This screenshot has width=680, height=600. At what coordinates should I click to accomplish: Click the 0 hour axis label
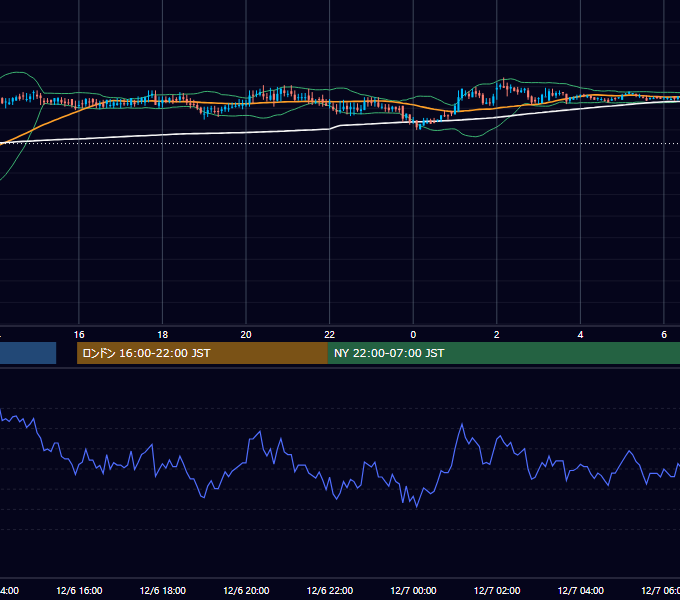click(x=413, y=335)
